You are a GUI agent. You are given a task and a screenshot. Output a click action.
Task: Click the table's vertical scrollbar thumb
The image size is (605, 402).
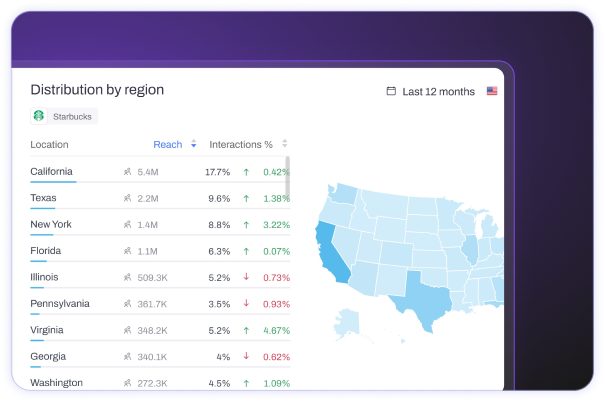[x=287, y=177]
